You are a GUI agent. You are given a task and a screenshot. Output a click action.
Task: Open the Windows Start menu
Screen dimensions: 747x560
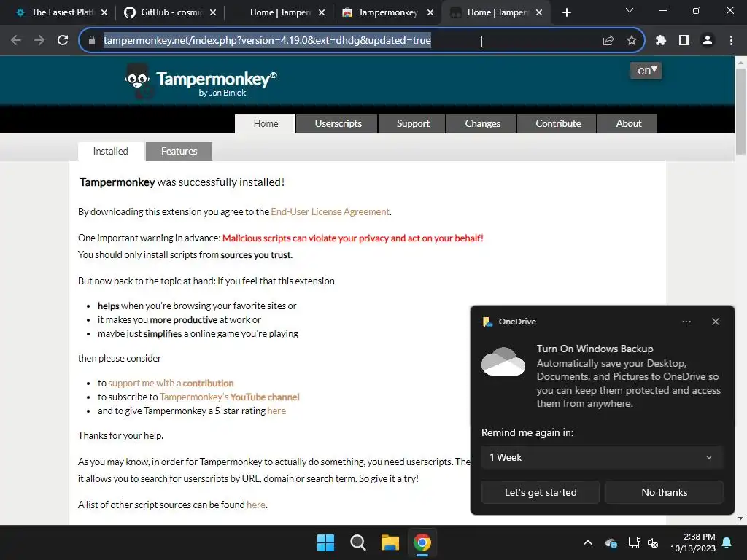click(326, 542)
